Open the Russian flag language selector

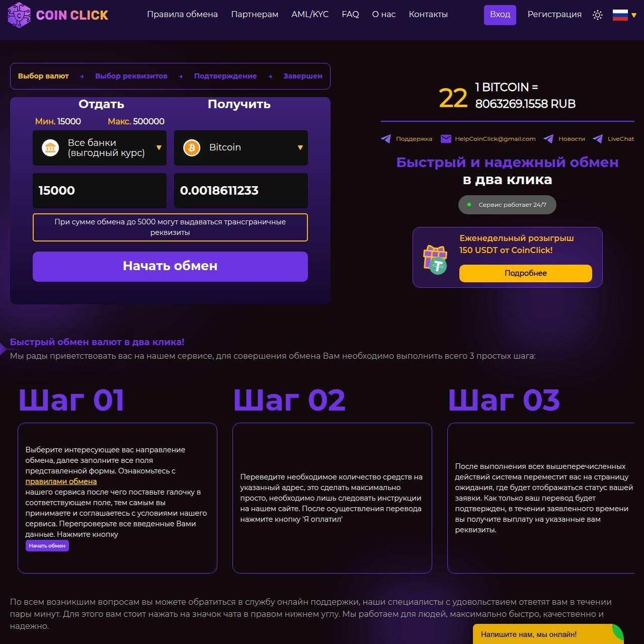coord(624,15)
